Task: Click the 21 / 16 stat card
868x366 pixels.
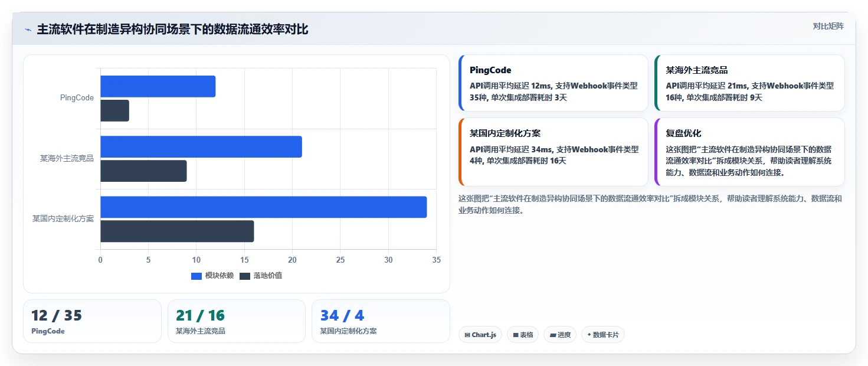Action: coord(237,321)
